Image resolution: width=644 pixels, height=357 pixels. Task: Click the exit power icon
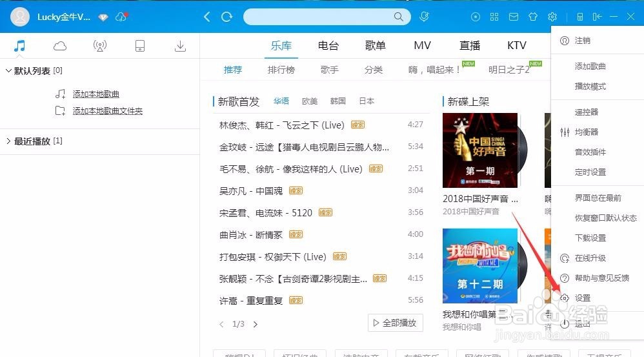(x=565, y=323)
